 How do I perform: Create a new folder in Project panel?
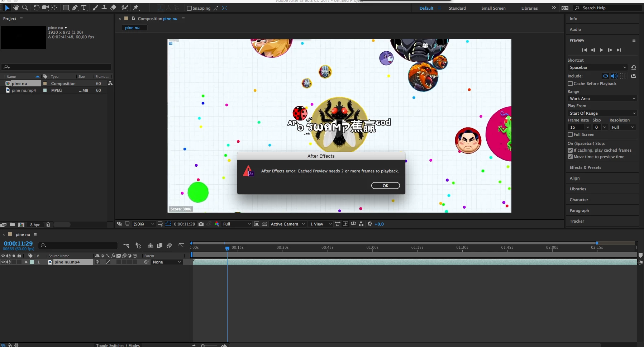pos(12,225)
